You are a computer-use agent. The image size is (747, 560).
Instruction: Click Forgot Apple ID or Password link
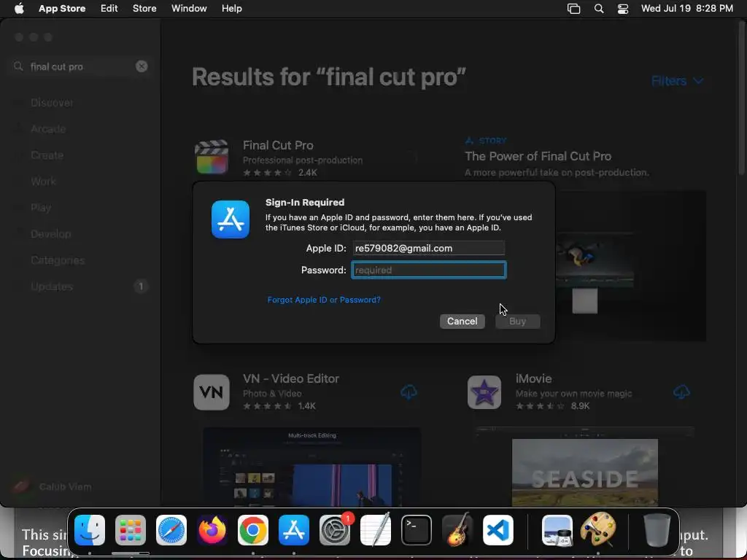pyautogui.click(x=324, y=300)
